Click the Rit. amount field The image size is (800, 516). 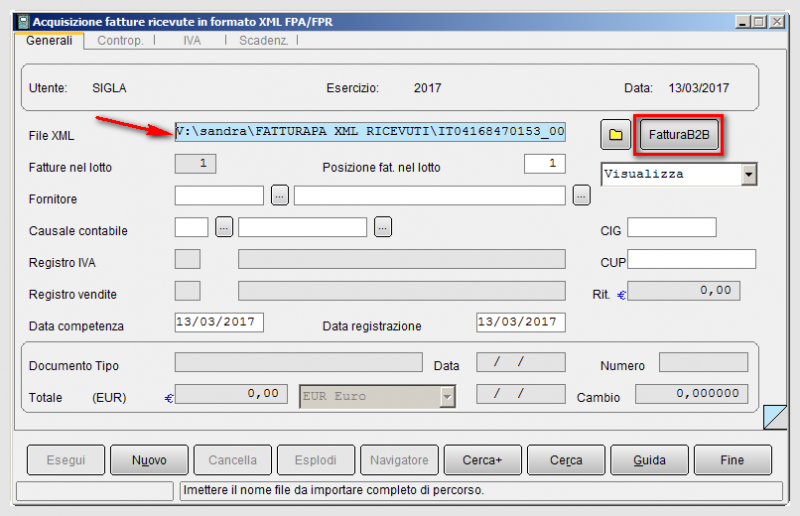pos(684,291)
